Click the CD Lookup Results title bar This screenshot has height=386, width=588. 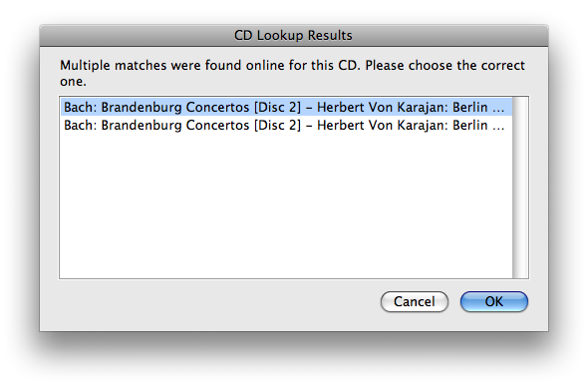point(294,35)
